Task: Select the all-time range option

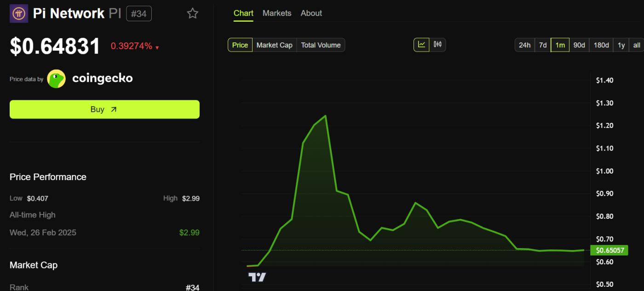Action: pos(637,45)
